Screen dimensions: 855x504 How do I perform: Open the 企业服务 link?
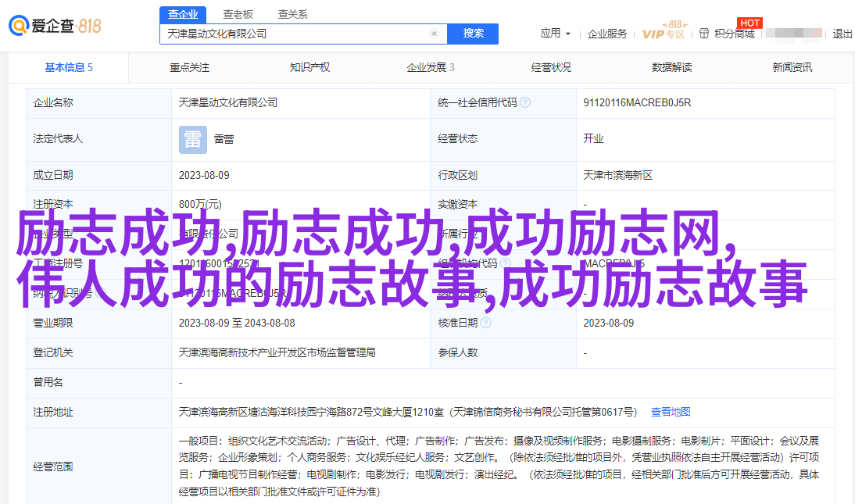click(x=607, y=34)
